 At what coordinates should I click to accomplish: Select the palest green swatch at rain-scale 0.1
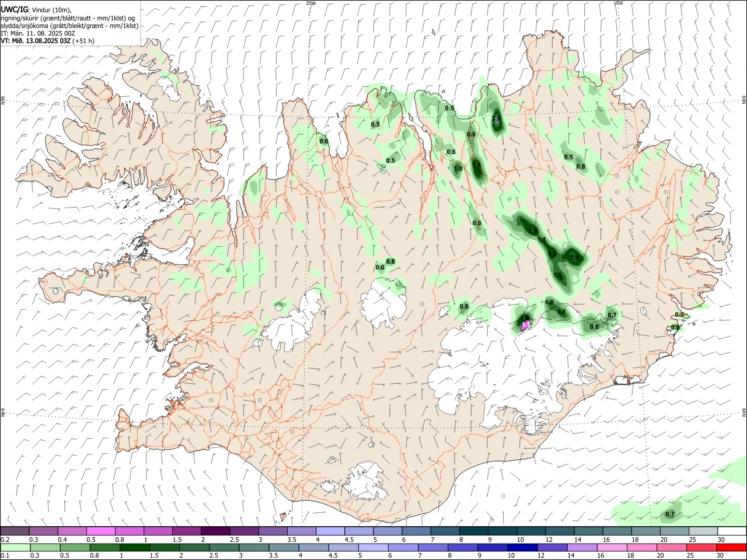(15, 548)
